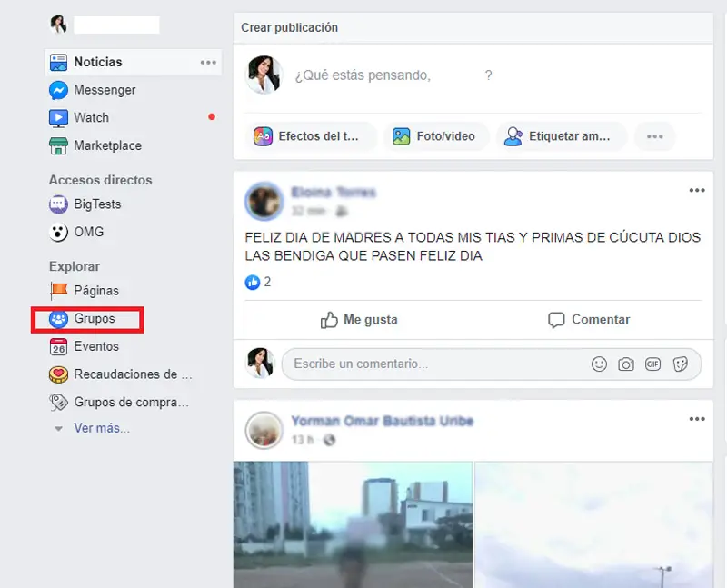Open Noticias feed in sidebar
727x588 pixels.
133,62
